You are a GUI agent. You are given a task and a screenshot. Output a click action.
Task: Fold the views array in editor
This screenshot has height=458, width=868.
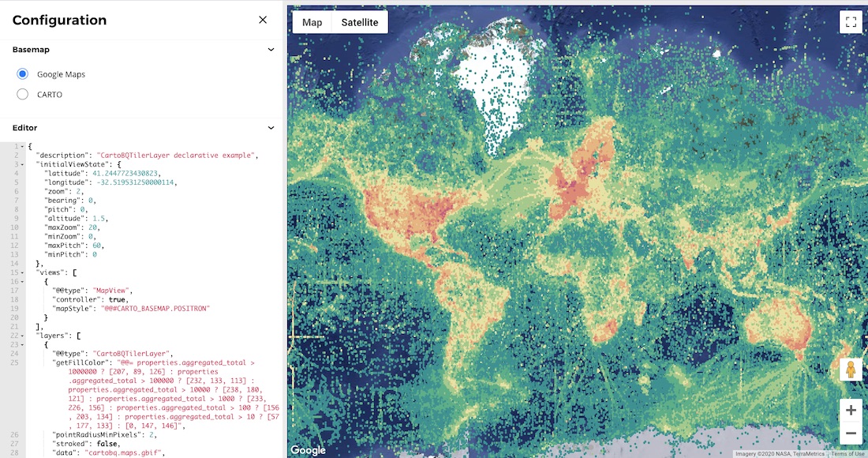click(x=22, y=272)
